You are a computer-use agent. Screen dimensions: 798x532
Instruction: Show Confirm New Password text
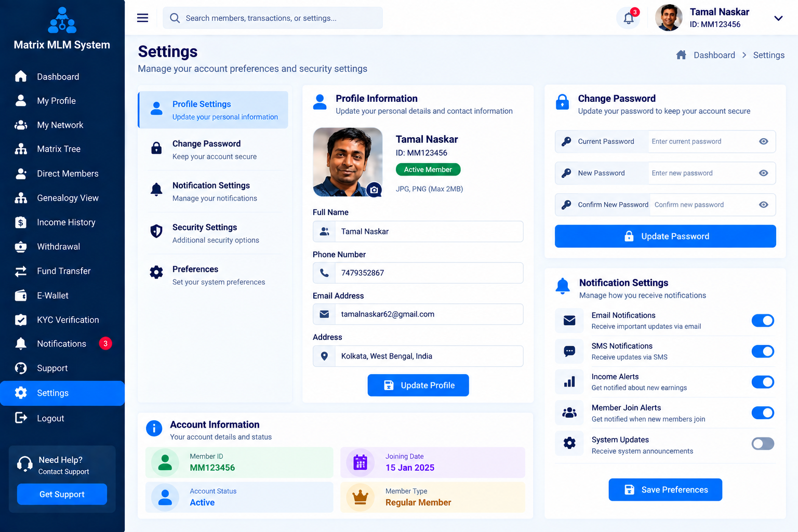coord(763,205)
